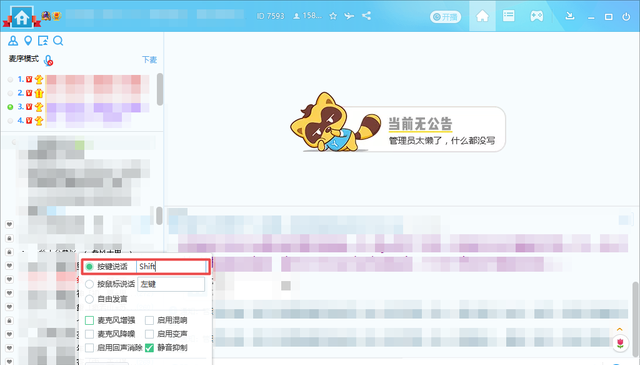640x365 pixels.
Task: Click the airplane icon in the title bar
Action: pyautogui.click(x=349, y=16)
